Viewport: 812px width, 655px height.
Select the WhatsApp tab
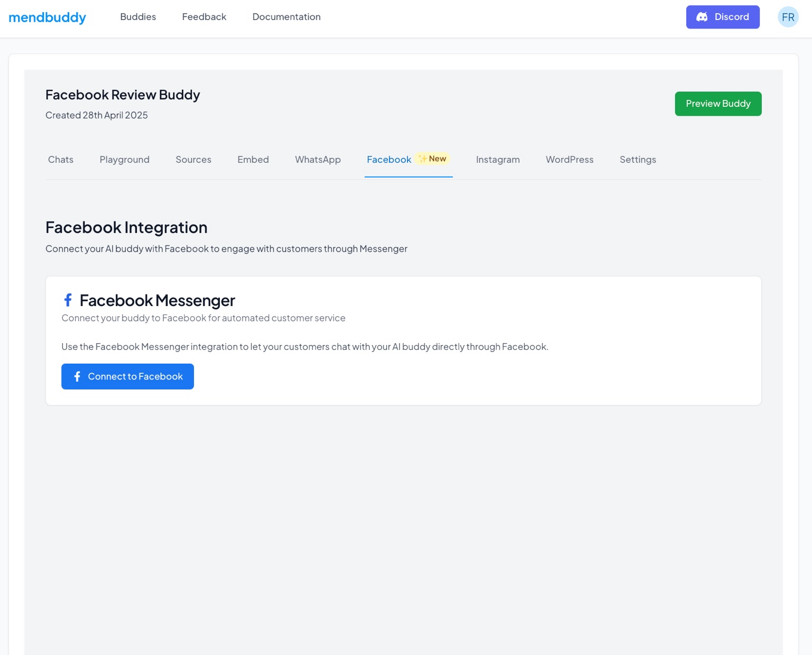pyautogui.click(x=318, y=160)
